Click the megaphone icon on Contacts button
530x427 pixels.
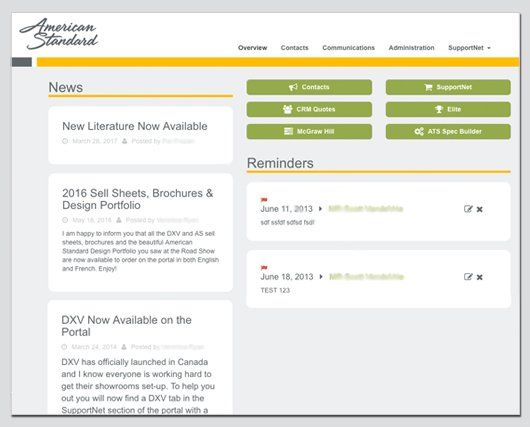293,87
